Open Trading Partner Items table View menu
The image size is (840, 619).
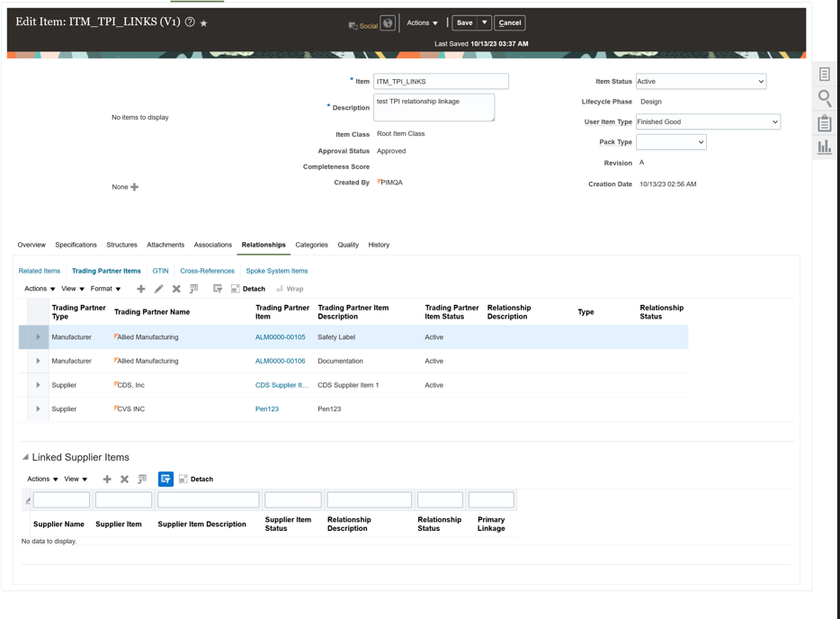pos(73,289)
